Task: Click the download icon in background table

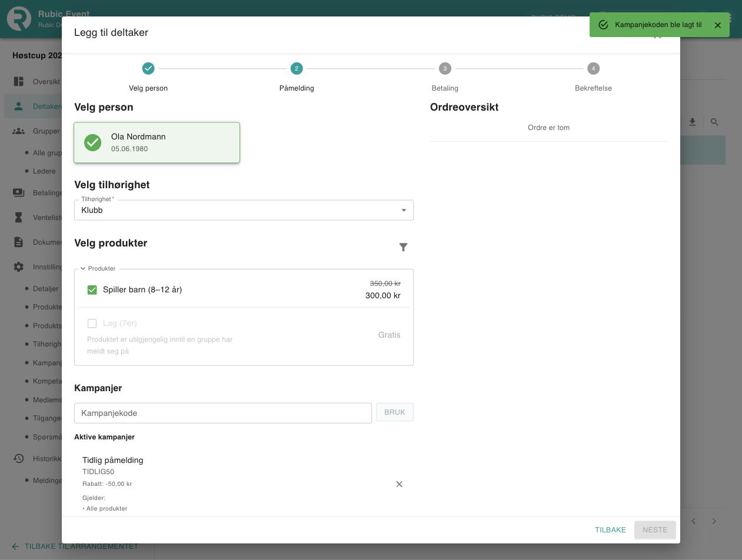Action: click(x=692, y=122)
